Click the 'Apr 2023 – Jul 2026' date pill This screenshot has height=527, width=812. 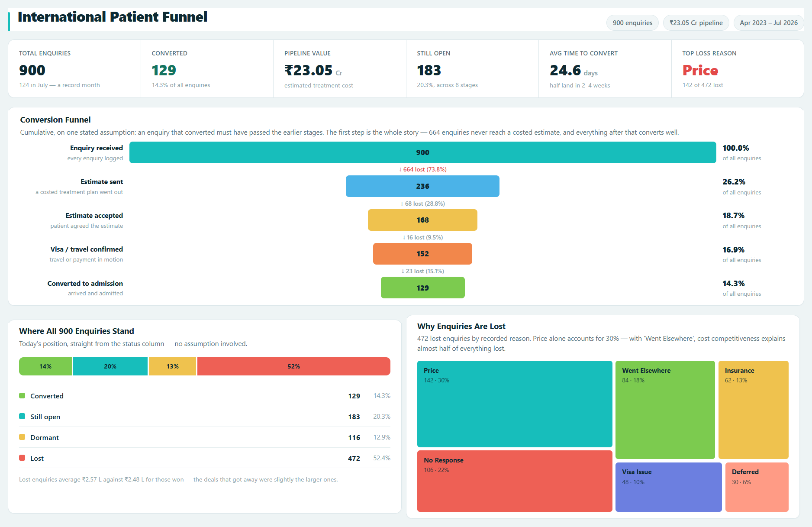tap(769, 23)
